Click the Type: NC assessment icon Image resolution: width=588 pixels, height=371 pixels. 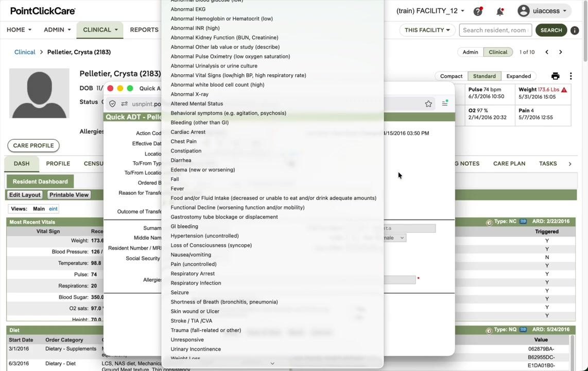click(489, 223)
